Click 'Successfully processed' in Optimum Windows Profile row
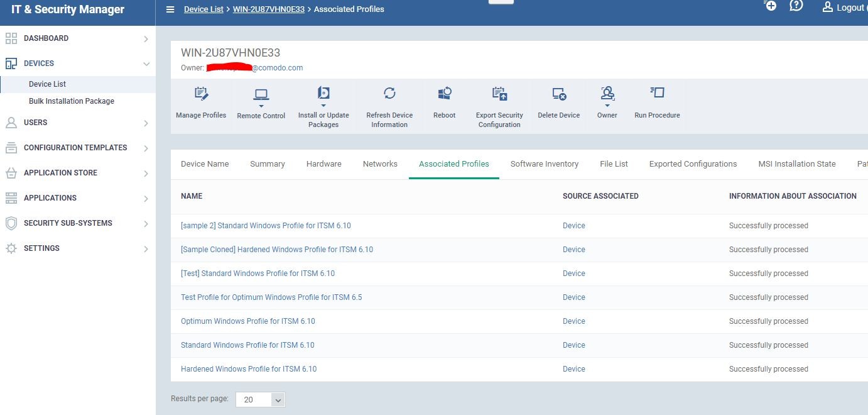Screen dimensions: 868x415 (769, 321)
